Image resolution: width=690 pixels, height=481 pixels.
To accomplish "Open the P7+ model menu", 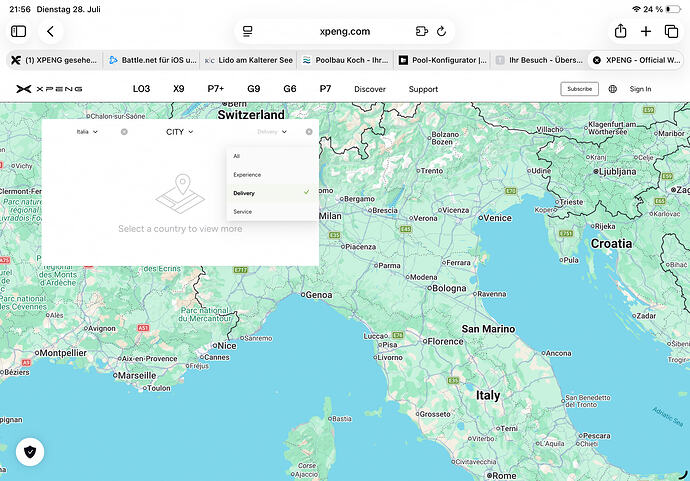I will pos(216,89).
